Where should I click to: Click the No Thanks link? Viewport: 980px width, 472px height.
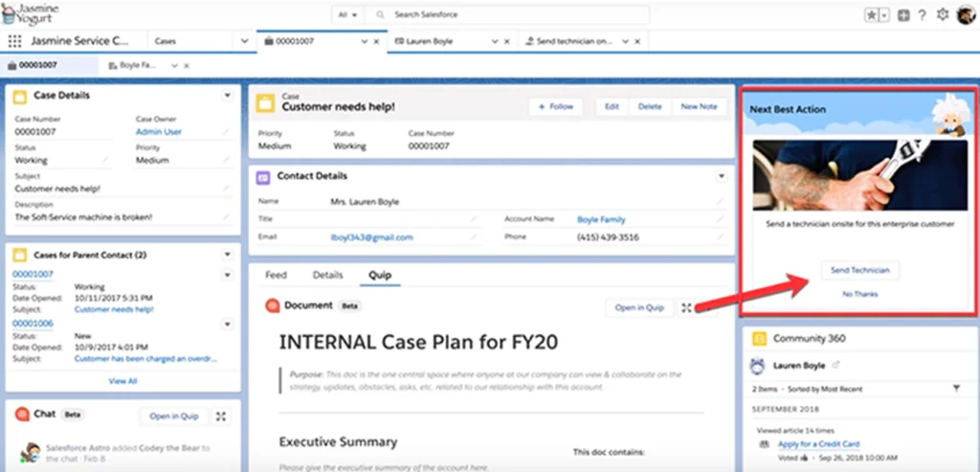(859, 294)
